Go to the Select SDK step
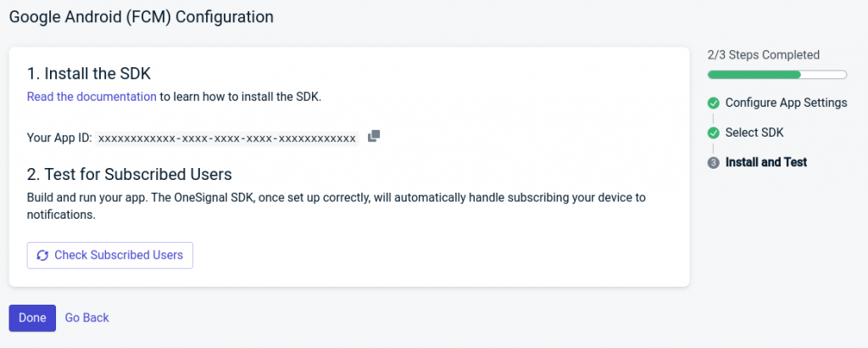 [x=754, y=132]
